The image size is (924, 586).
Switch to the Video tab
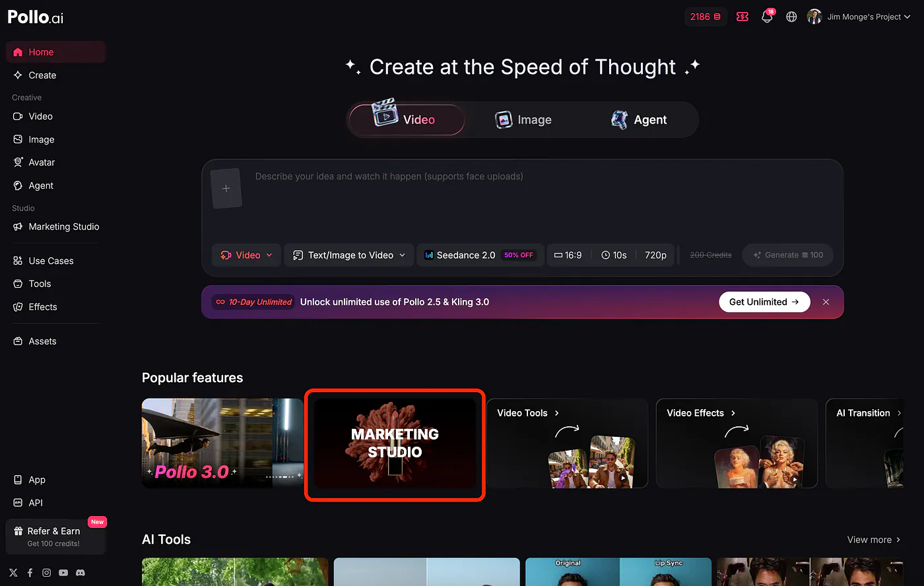407,119
